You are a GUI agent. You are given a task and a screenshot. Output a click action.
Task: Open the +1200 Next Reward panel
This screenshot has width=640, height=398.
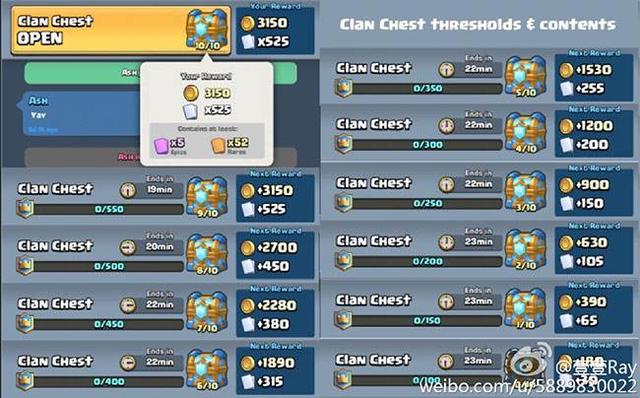[594, 132]
